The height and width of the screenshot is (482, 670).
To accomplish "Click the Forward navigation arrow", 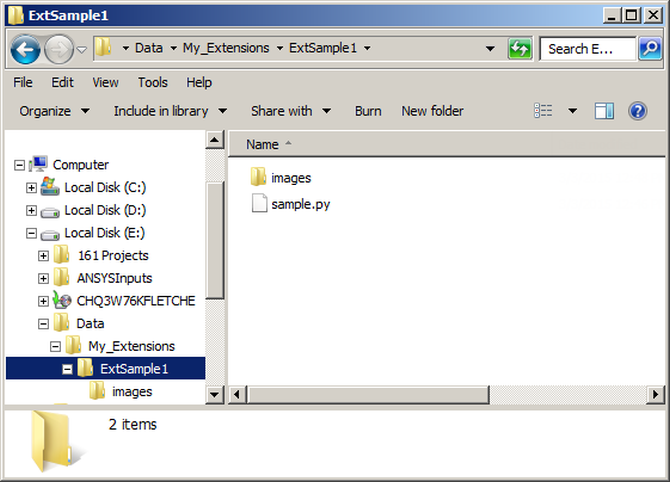I will [x=59, y=50].
